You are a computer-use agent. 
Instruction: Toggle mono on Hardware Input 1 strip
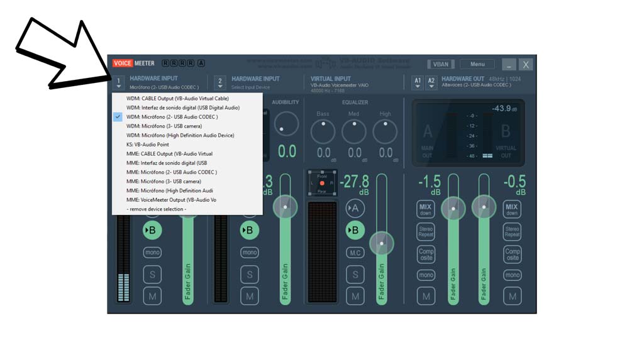(152, 253)
